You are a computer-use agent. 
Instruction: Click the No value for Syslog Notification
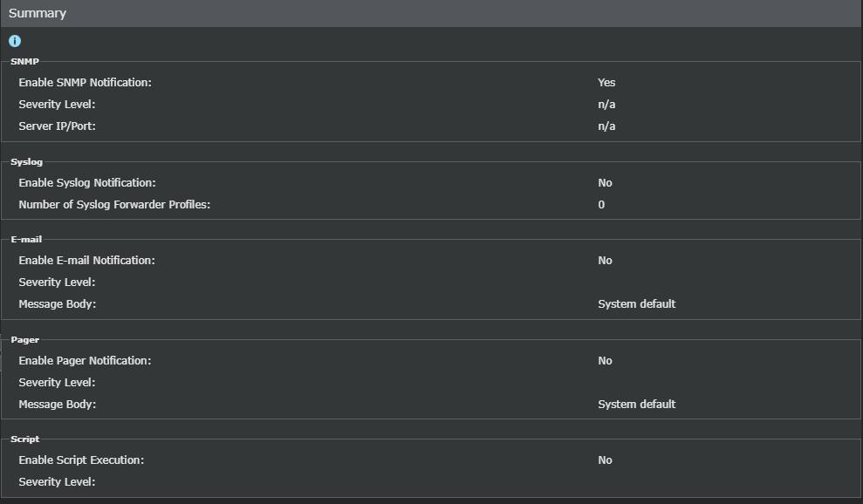point(605,182)
